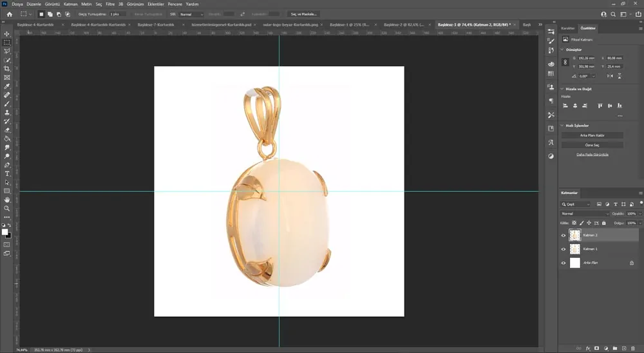Open the layer blend mode Normal dropdown
This screenshot has height=353, width=644.
pos(585,214)
